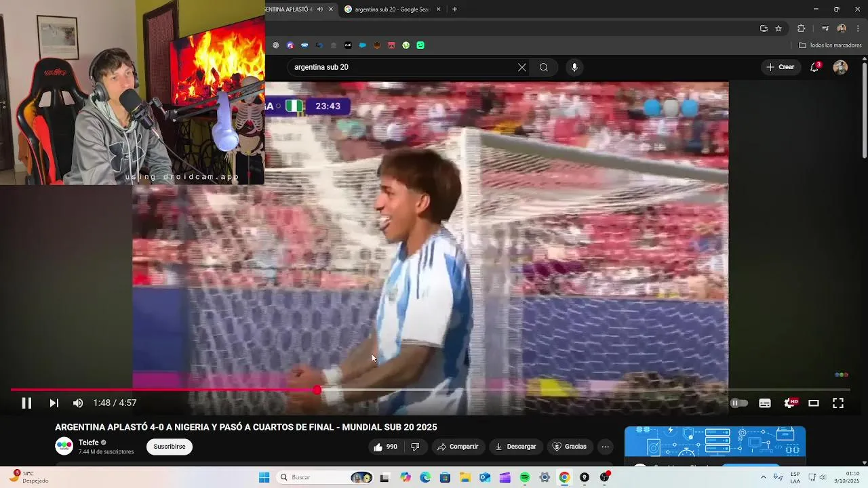Open more actions ellipsis menu
The image size is (868, 488).
coord(606,447)
